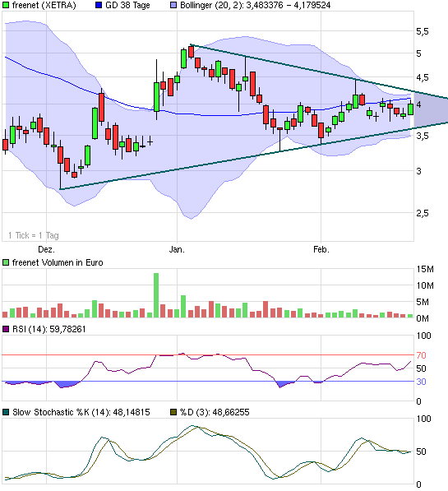This screenshot has height=491, width=448.
Task: Click the 4,5 price axis label
Action: pyautogui.click(x=423, y=77)
